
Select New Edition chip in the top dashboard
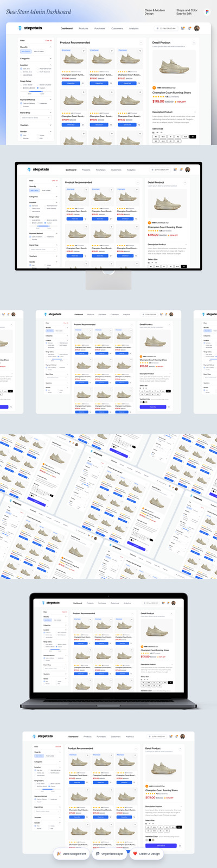click(x=25, y=51)
